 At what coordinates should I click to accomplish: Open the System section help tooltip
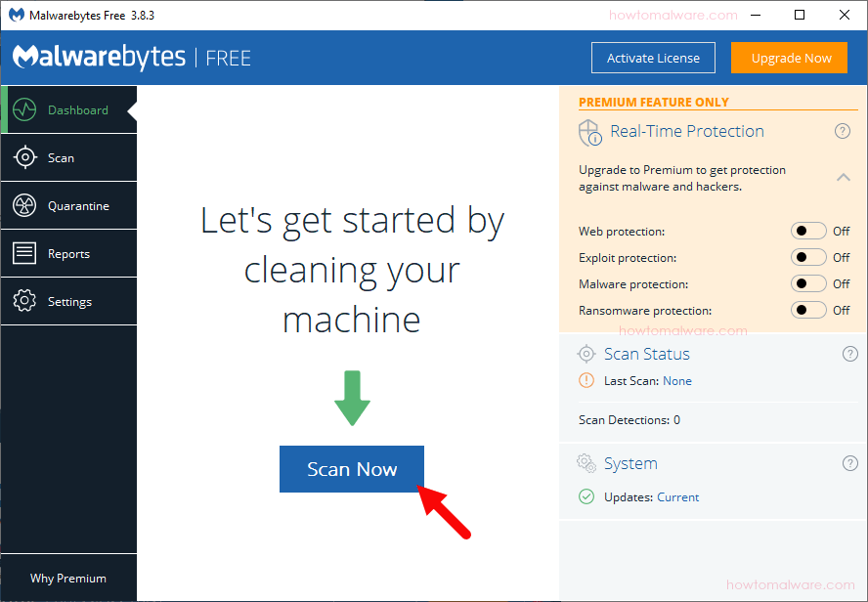coord(850,463)
